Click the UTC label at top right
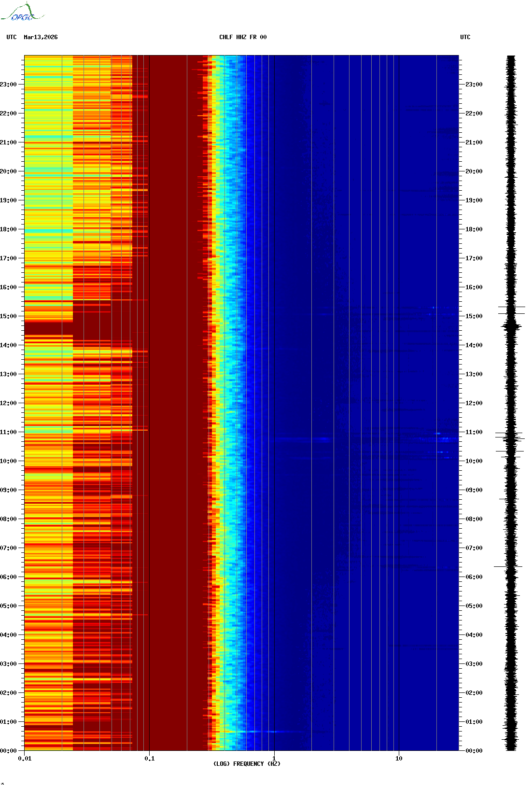This screenshot has width=532, height=789. 465,37
